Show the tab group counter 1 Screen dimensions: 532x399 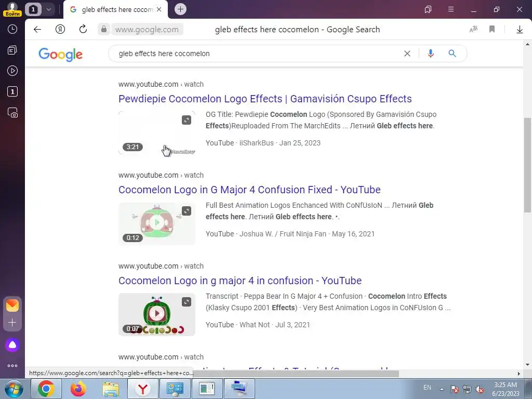(33, 9)
